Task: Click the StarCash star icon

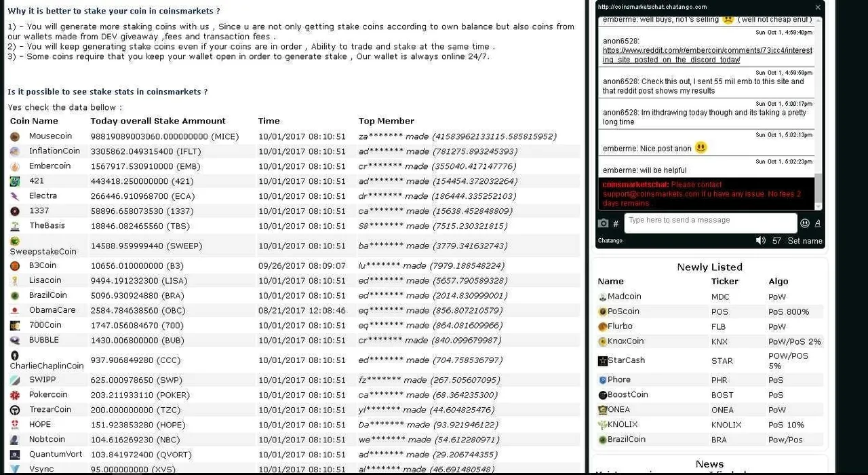Action: coord(602,361)
